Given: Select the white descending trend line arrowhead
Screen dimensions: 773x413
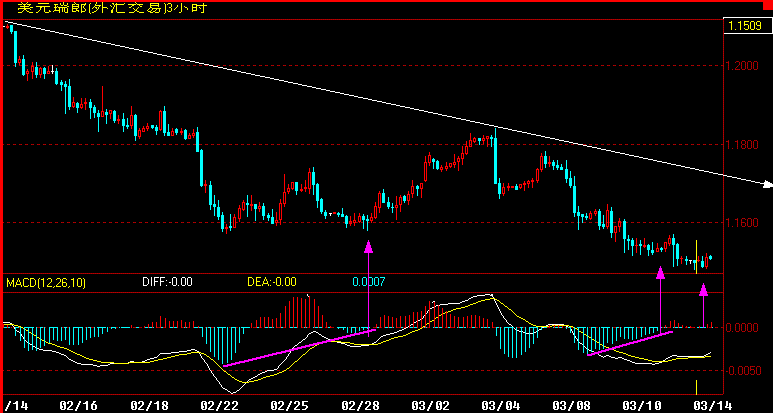Looking at the screenshot, I should (x=768, y=185).
